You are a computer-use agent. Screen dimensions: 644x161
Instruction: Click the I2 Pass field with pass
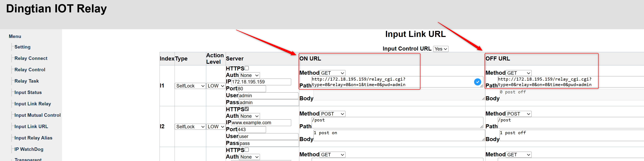[x=269, y=143]
